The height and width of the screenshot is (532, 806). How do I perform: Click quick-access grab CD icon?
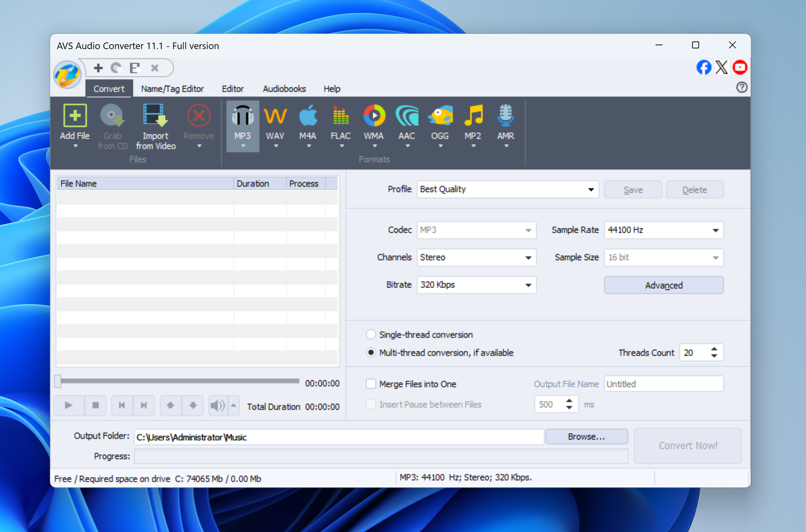[116, 68]
